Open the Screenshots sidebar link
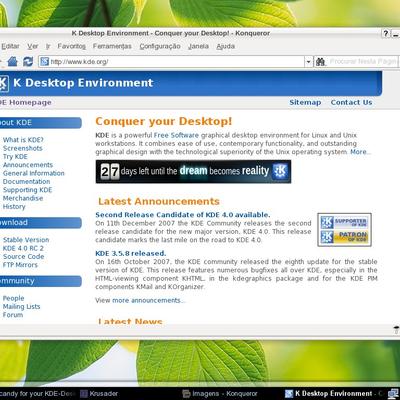This screenshot has width=400, height=400. 23,148
